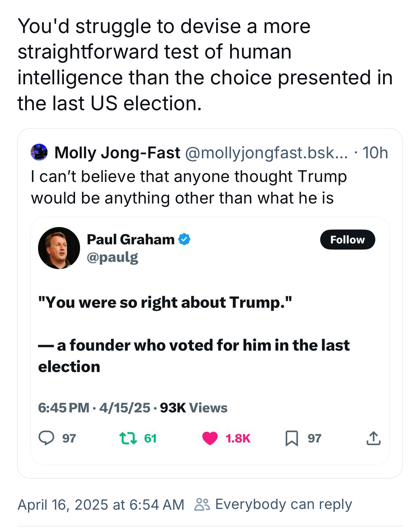
Task: Click the @mollyjongfast.bsk handle
Action: click(266, 153)
